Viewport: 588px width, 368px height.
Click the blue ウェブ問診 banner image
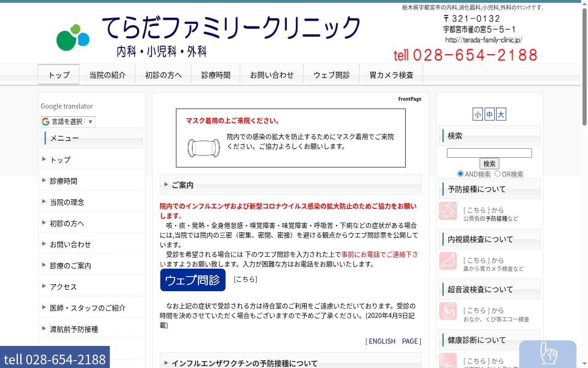coord(193,280)
